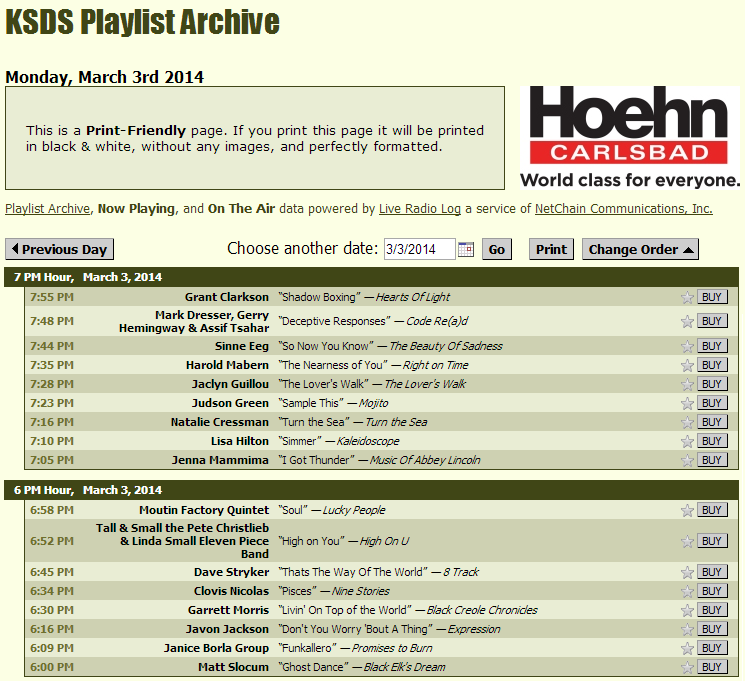The height and width of the screenshot is (681, 745).
Task: Click BUY for Jaclyn Guillou row
Action: tap(712, 384)
